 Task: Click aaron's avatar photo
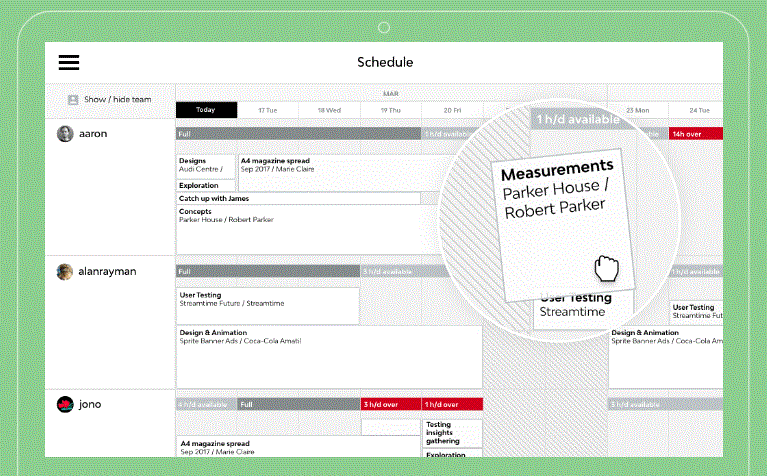tap(65, 134)
